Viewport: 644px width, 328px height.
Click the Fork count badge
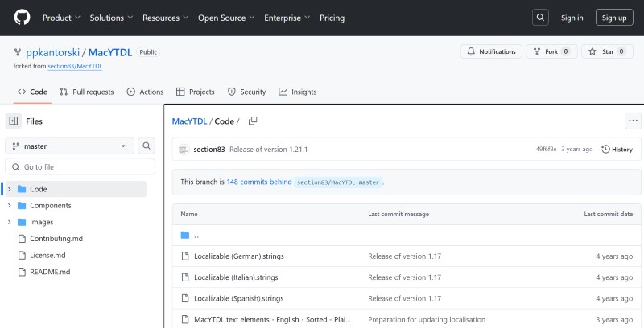point(566,51)
